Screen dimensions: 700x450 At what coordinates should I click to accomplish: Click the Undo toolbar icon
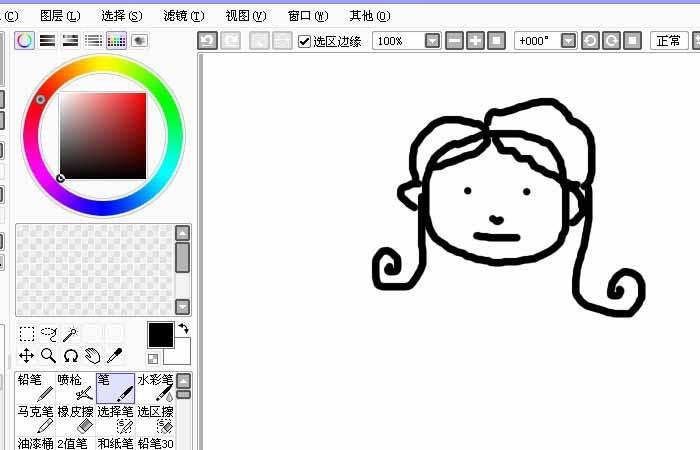coord(208,41)
